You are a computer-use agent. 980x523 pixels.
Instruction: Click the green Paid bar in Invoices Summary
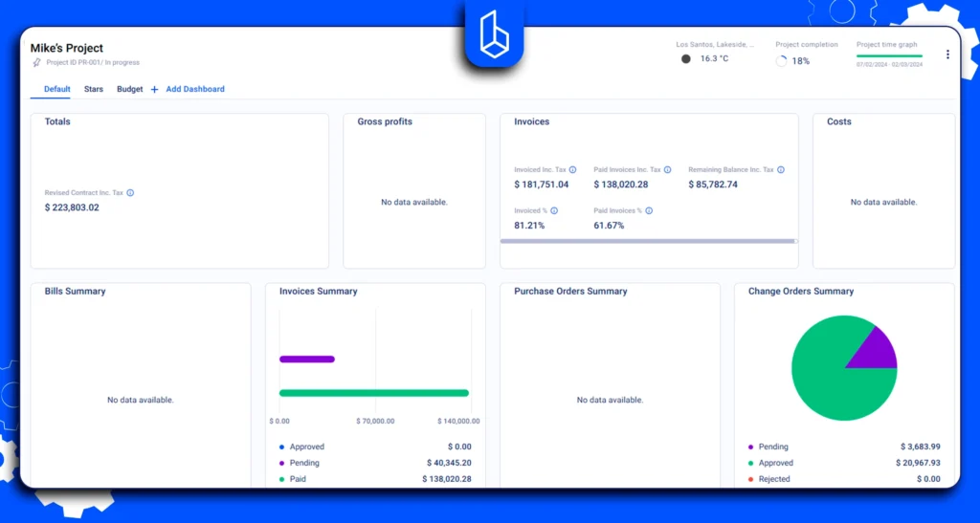coord(374,393)
